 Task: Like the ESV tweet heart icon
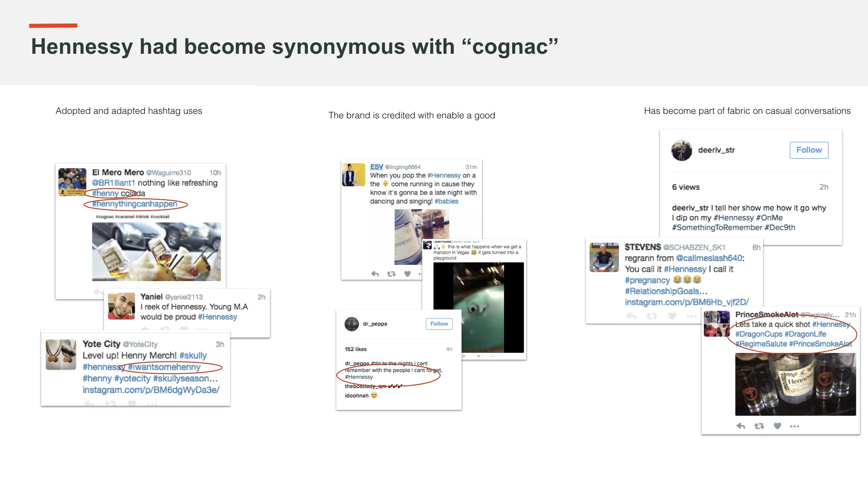(x=407, y=274)
